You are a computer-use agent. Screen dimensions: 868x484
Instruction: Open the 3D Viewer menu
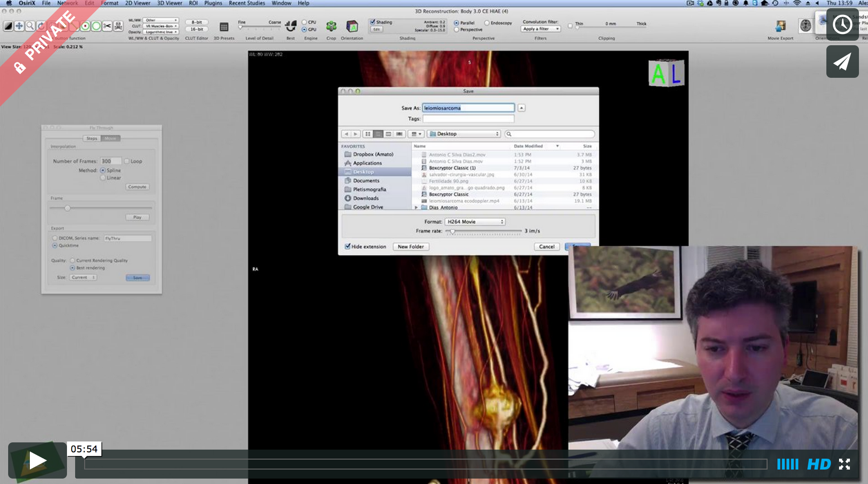pos(170,3)
